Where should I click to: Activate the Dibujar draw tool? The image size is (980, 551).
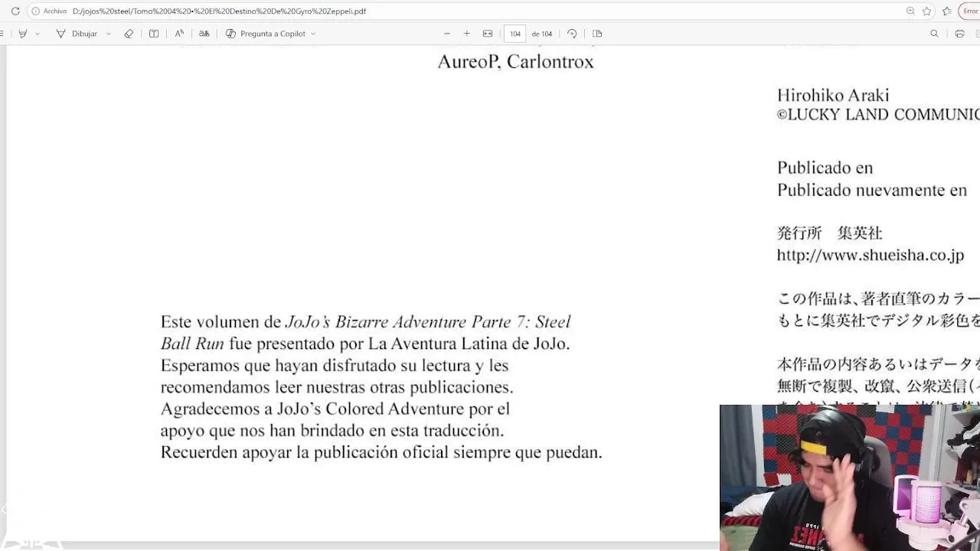pyautogui.click(x=77, y=34)
